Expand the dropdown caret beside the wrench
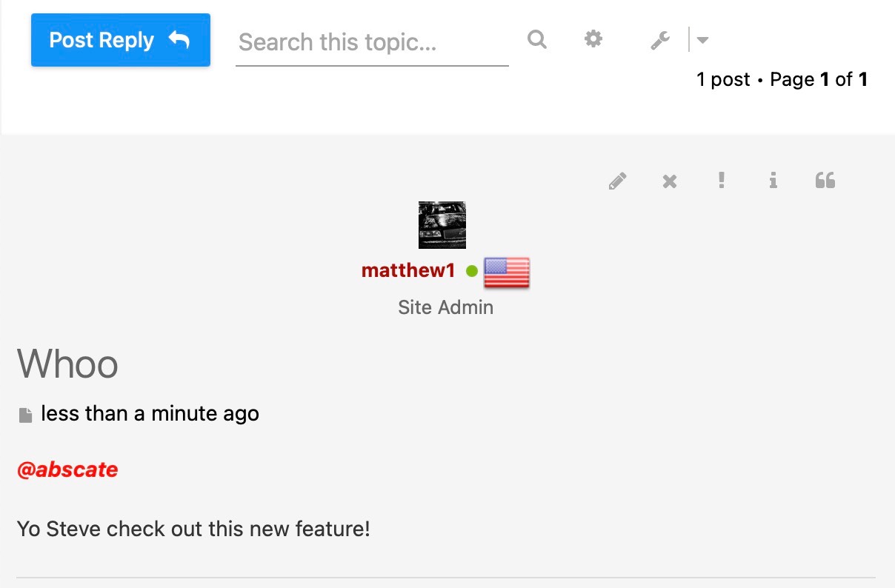 [702, 40]
